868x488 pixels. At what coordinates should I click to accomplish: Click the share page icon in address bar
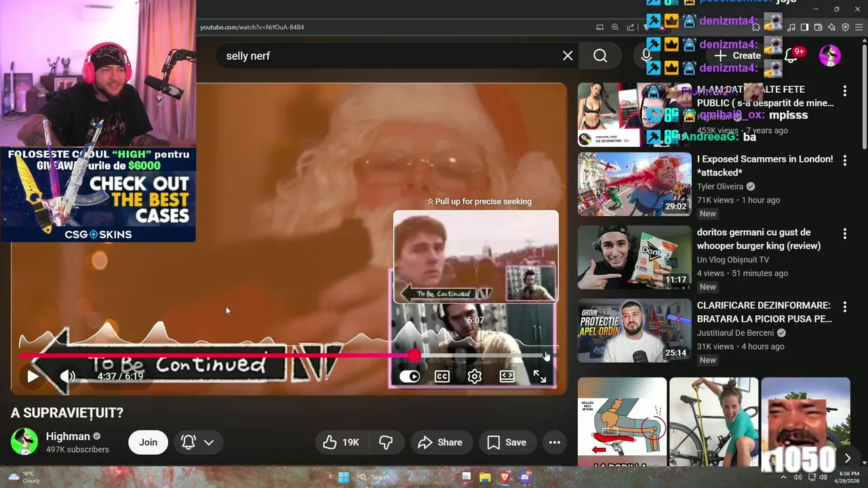[x=631, y=27]
